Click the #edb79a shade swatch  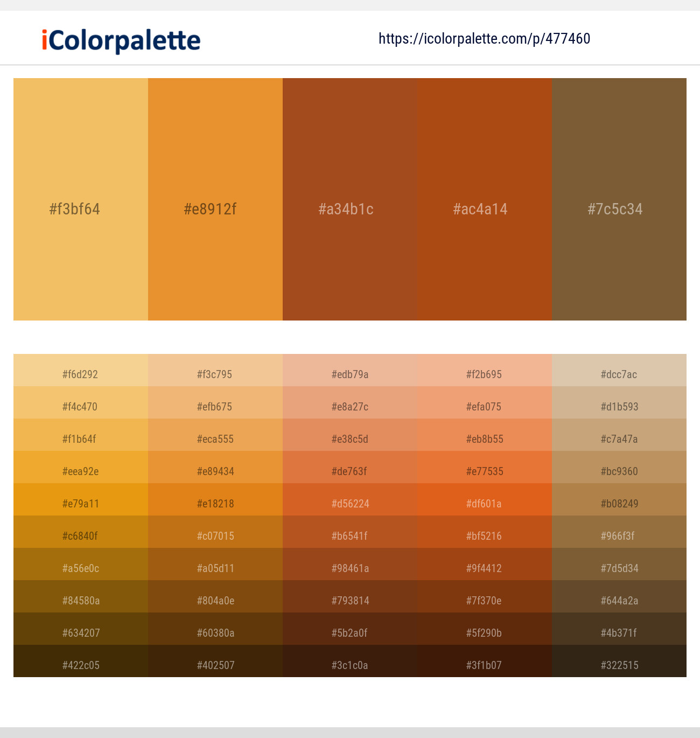[350, 374]
